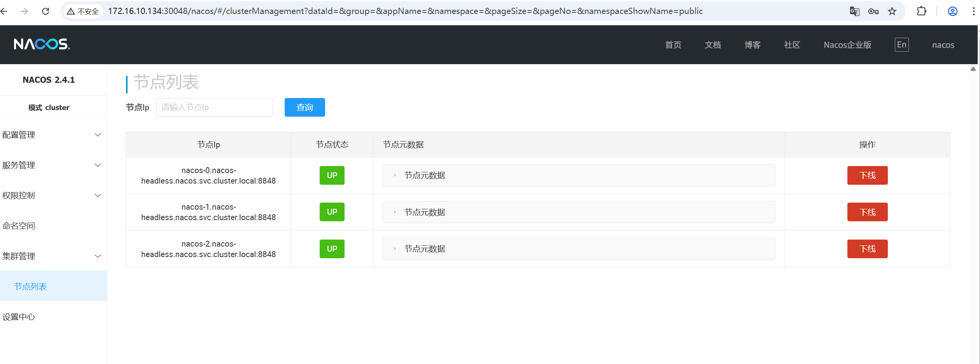This screenshot has height=364, width=980.
Task: Expand 节点元数据 for nacos-0 node
Action: (x=424, y=175)
